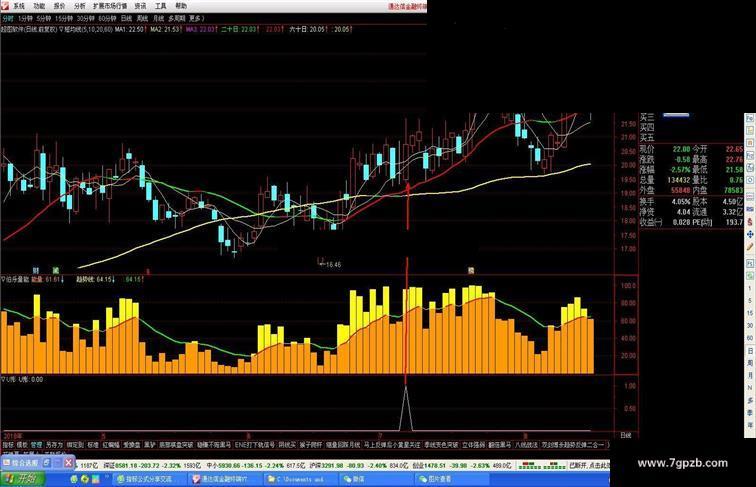Click the Fe icon atop right toolbar
This screenshot has width=756, height=487.
tap(750, 118)
